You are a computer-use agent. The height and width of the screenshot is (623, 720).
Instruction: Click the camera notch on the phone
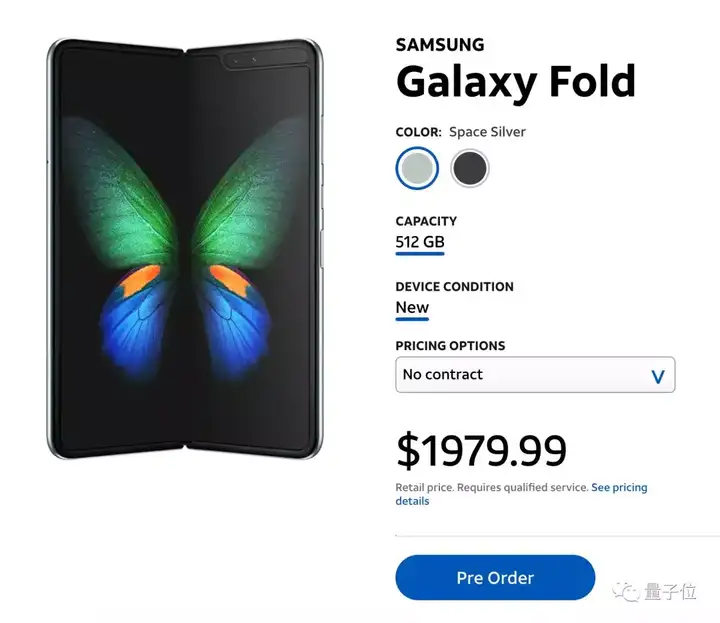coord(243,60)
